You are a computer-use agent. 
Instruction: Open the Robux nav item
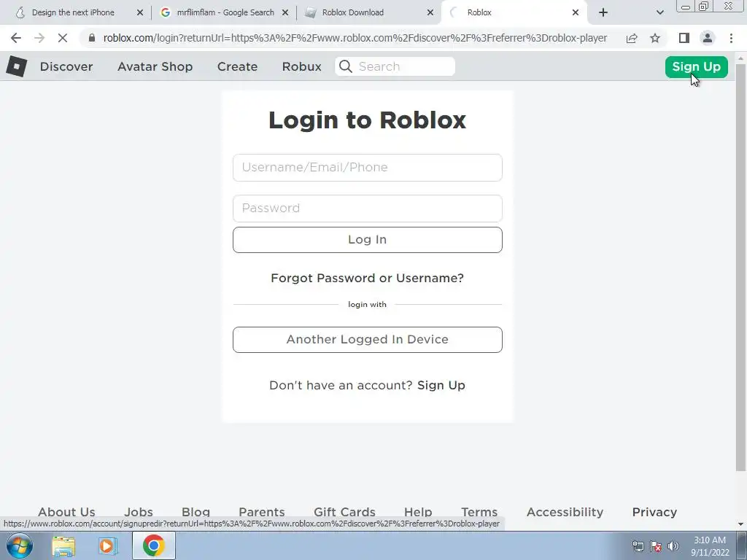[301, 66]
